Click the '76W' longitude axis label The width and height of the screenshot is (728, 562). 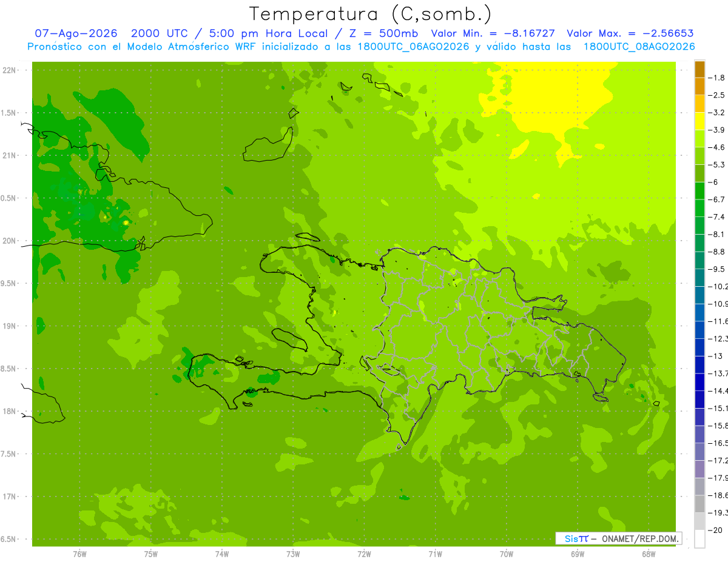pos(79,554)
